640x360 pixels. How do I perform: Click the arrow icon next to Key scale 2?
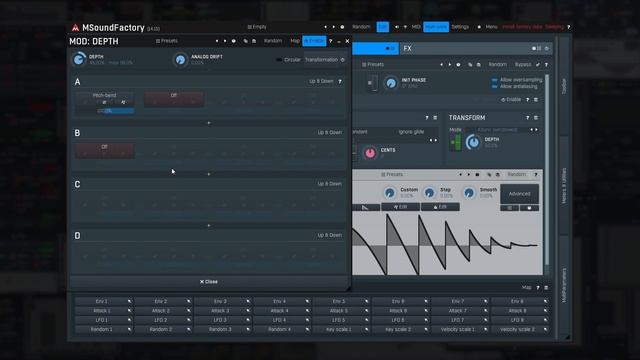(x=426, y=329)
